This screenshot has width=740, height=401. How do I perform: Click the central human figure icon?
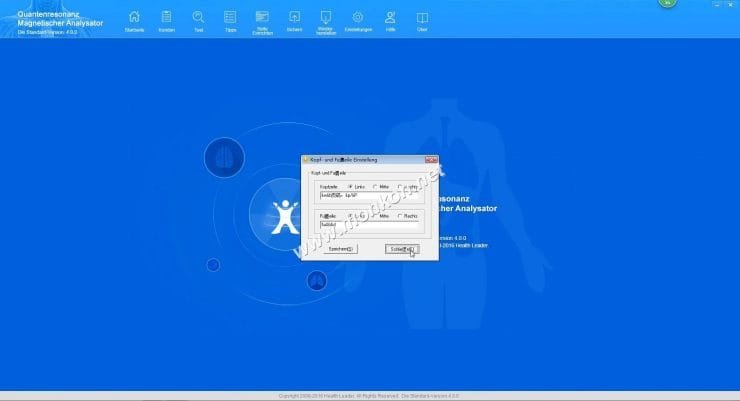pyautogui.click(x=285, y=217)
